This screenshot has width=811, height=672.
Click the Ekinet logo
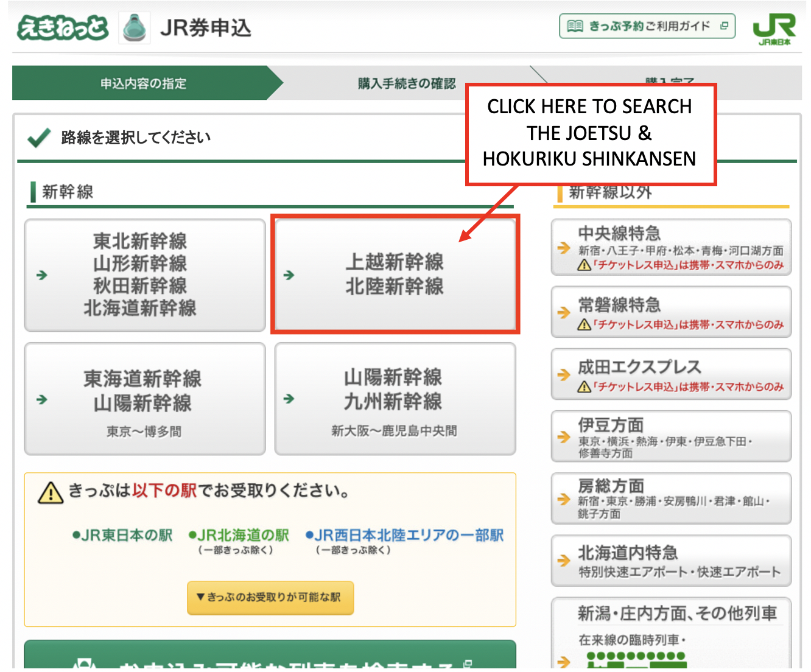[63, 28]
